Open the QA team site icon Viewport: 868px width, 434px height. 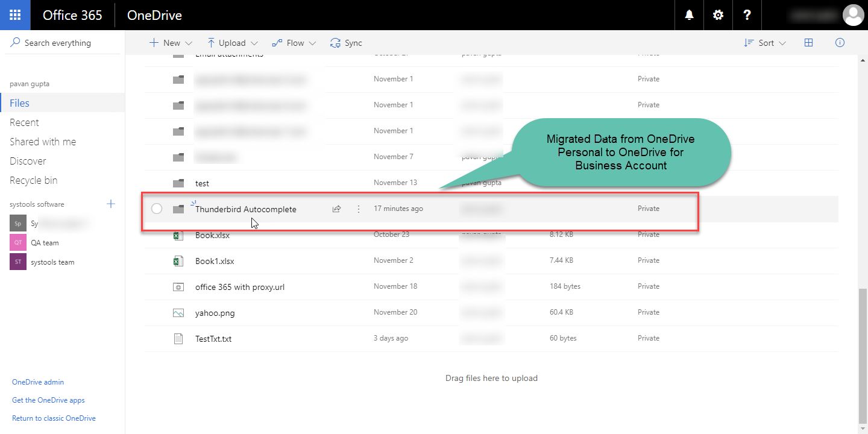(18, 242)
